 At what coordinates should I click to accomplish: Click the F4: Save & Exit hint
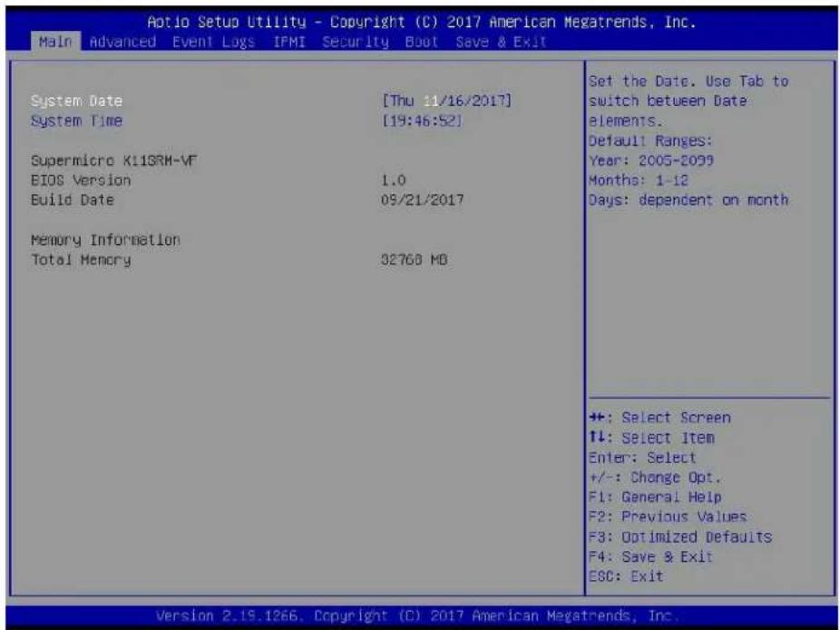point(651,557)
